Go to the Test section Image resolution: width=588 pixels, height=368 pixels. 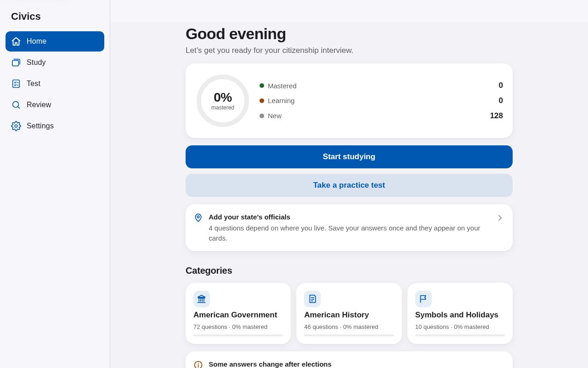click(55, 84)
